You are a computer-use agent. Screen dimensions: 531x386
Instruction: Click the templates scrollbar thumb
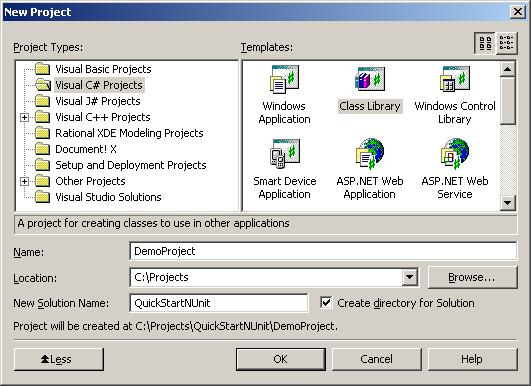pos(508,101)
